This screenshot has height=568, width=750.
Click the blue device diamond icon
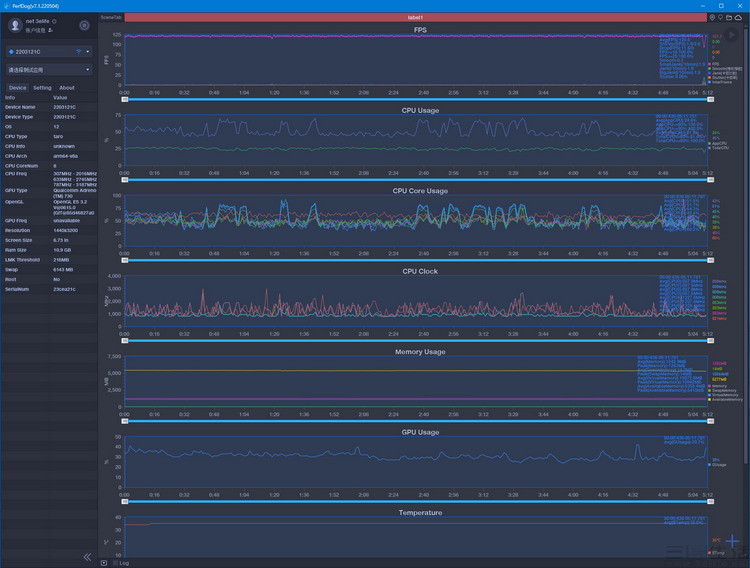click(11, 51)
